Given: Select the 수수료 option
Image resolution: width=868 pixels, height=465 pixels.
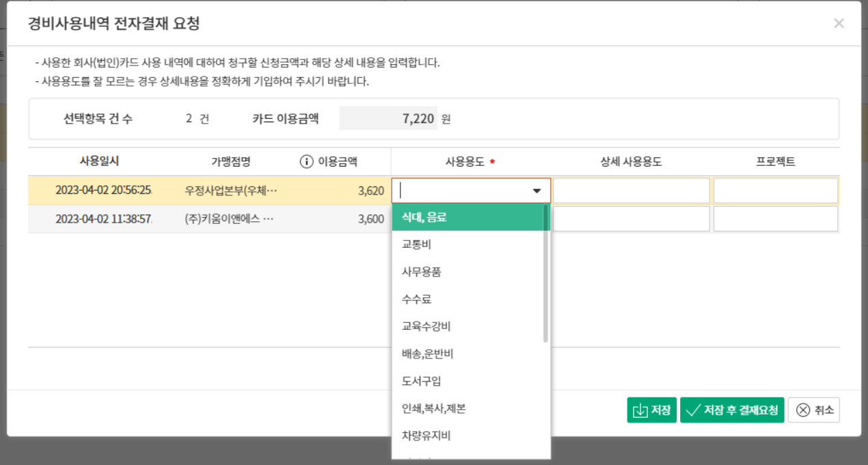Looking at the screenshot, I should pos(416,299).
